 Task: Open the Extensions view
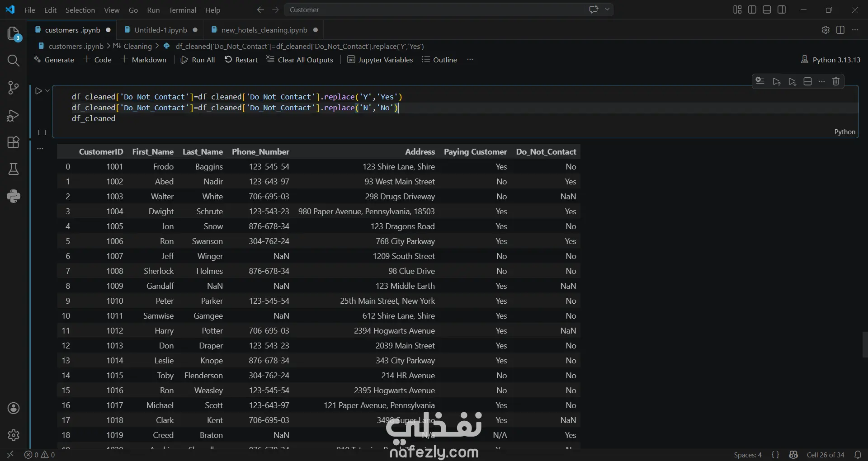14,142
